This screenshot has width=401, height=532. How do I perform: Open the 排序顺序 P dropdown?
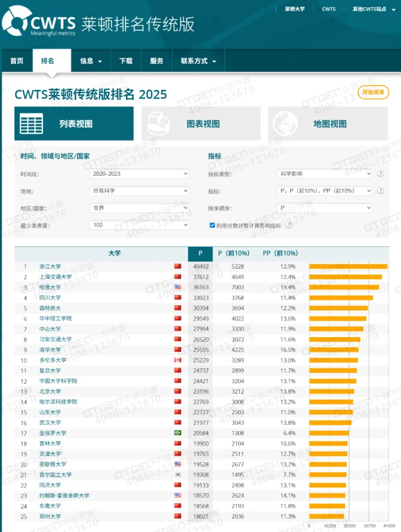(325, 208)
